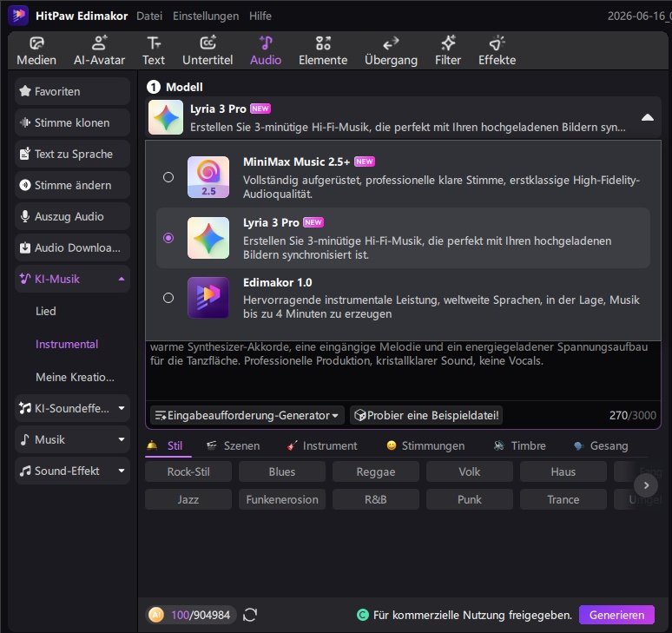Expand the Sound-Effekt sidebar group
The width and height of the screenshot is (672, 633).
[x=122, y=471]
